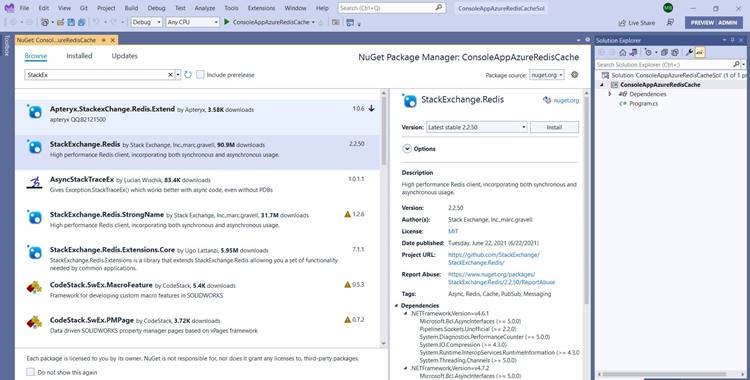This screenshot has width=750, height=380.
Task: Click Pending Changes Filter clock icon
Action: point(648,53)
